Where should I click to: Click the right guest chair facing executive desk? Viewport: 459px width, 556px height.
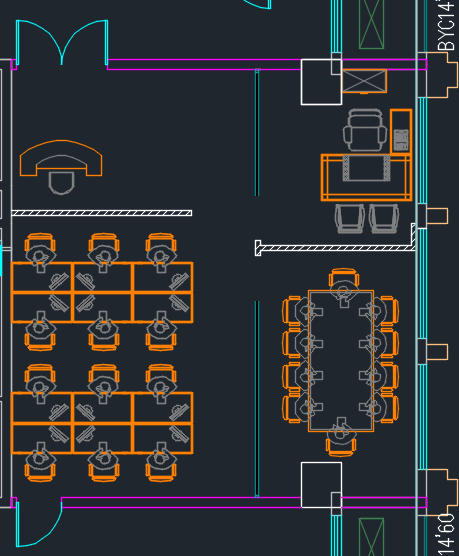tap(384, 219)
